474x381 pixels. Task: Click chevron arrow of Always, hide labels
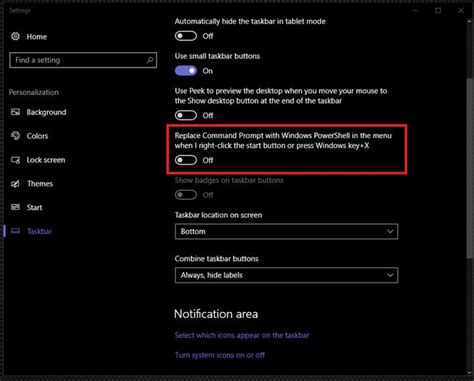pyautogui.click(x=390, y=275)
